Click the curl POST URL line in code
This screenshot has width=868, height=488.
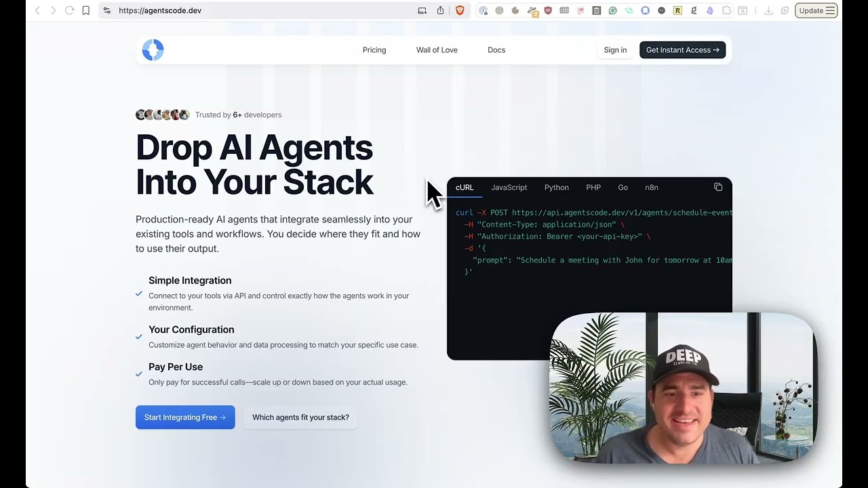point(593,212)
